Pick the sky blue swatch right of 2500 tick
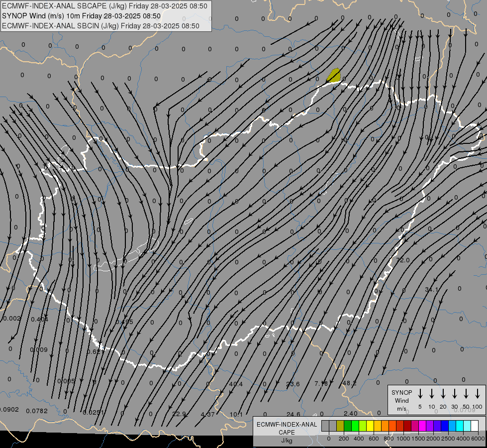This screenshot has height=448, width=487. point(452,426)
